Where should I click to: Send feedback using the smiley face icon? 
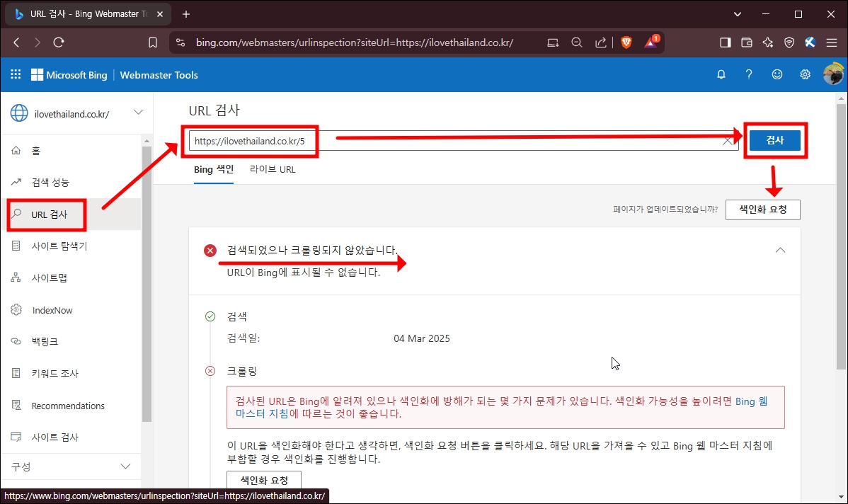point(777,74)
